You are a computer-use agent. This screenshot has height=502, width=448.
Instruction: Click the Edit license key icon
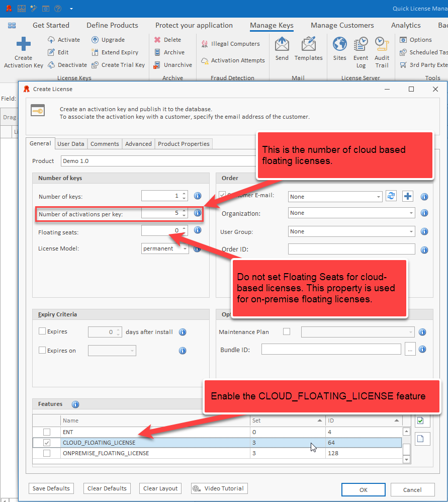[x=51, y=52]
